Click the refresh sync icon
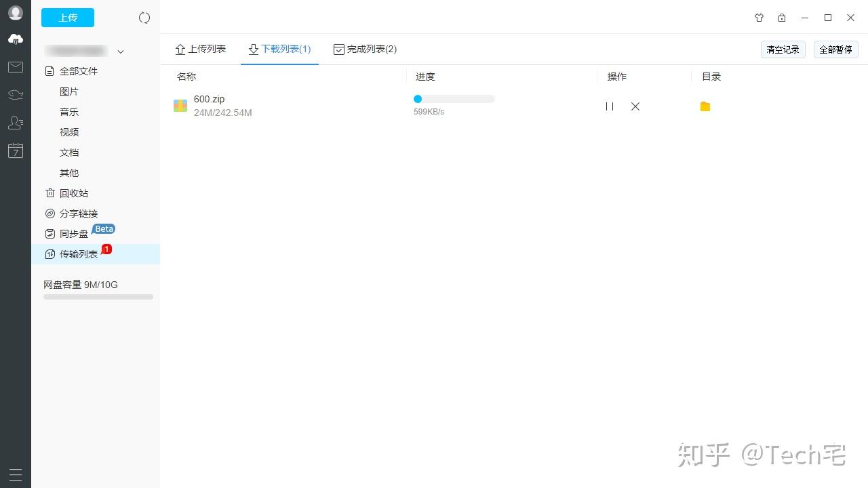 pyautogui.click(x=144, y=18)
